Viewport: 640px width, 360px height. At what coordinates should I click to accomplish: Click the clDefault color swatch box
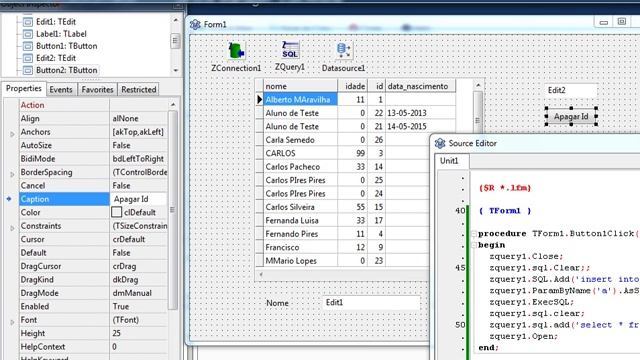[x=116, y=212]
